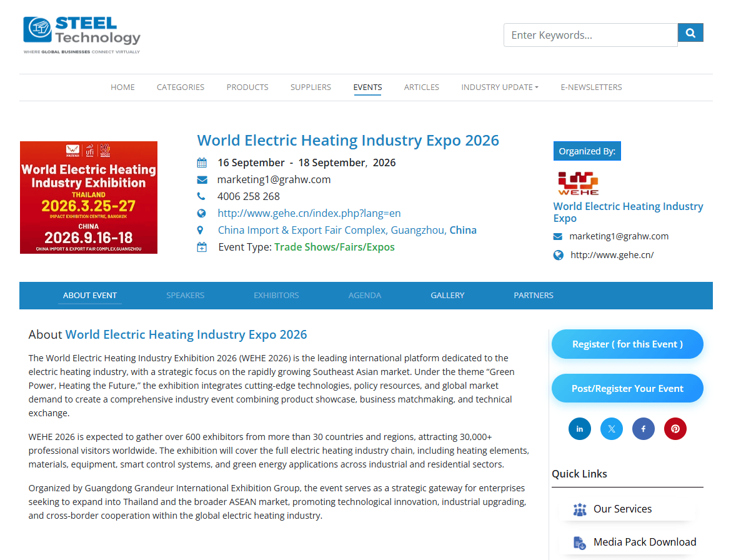
Task: Click the Steel Technology logo
Action: tap(82, 35)
